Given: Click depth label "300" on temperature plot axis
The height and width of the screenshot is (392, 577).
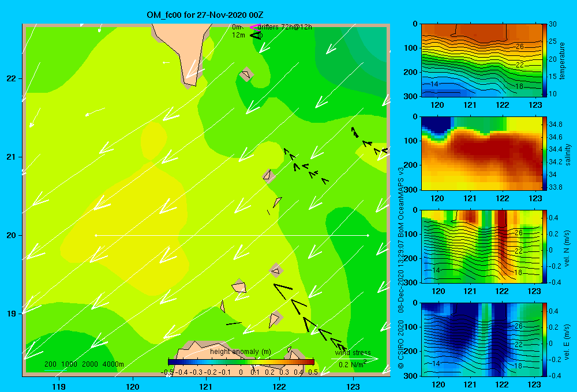Looking at the screenshot, I should coord(411,96).
